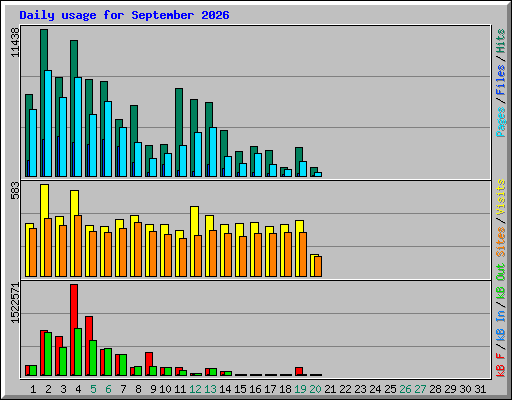Select the yellow Visits bar for day 4
This screenshot has height=400, width=512.
point(75,202)
